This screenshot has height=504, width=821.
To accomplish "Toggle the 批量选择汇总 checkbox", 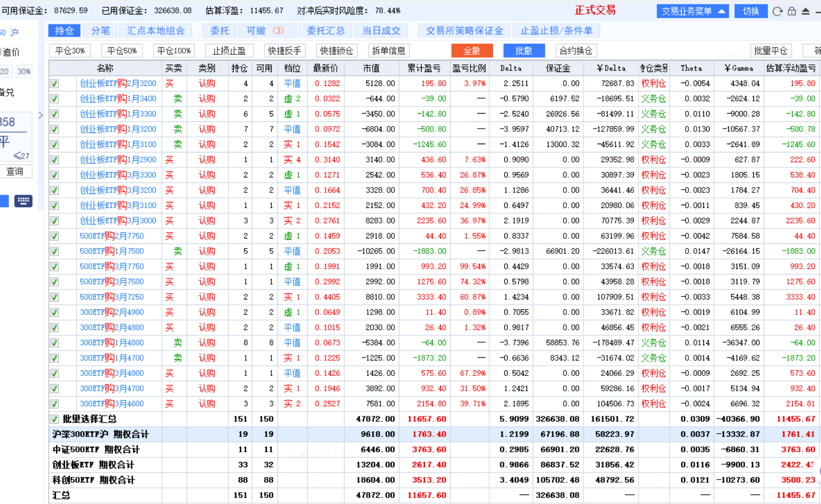I will tap(54, 419).
